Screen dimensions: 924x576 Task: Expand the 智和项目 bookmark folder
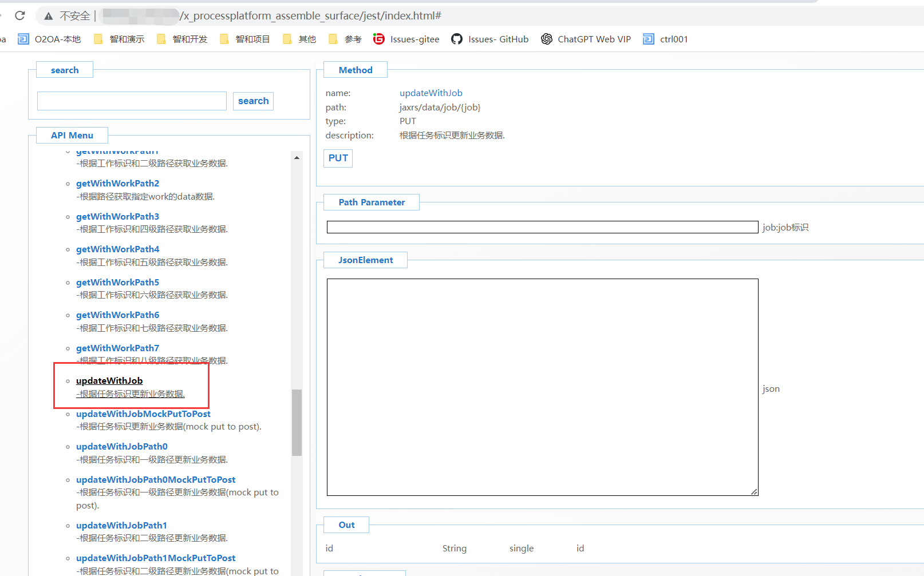245,39
